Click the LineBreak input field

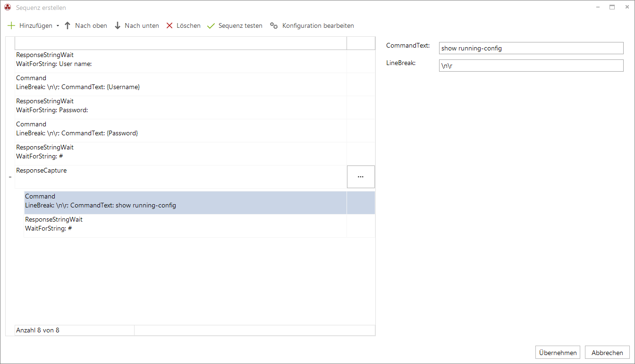(x=531, y=66)
